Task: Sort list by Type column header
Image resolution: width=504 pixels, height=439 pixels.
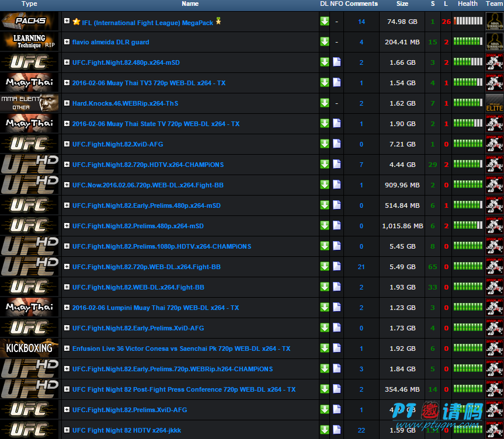Action: click(x=29, y=4)
